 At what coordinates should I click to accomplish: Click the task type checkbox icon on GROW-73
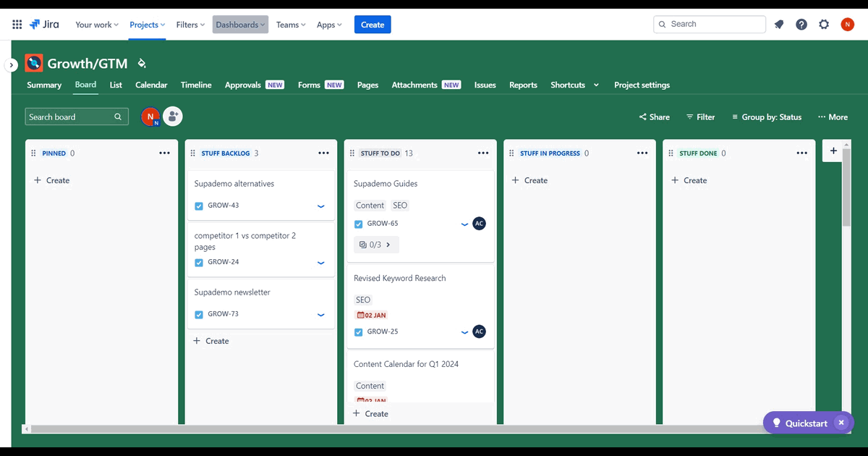(x=199, y=315)
